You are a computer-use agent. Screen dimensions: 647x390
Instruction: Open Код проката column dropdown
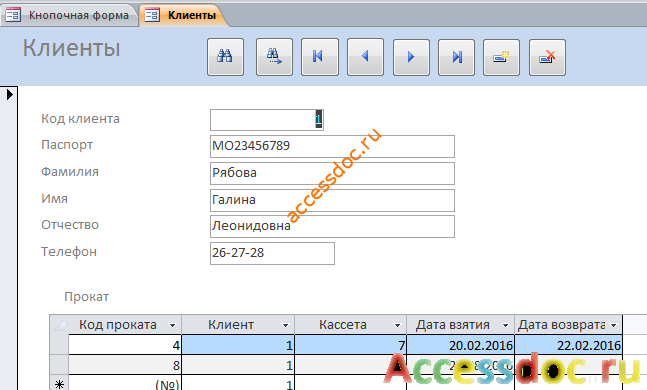172,326
